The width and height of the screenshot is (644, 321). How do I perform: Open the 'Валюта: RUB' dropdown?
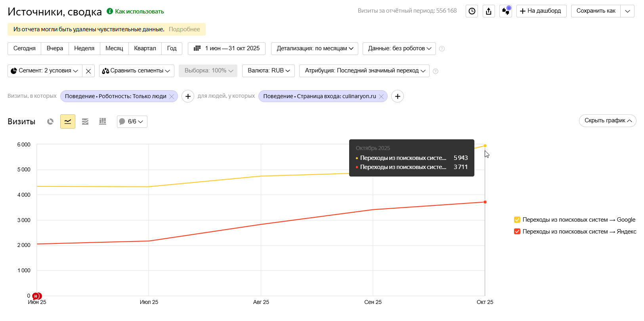point(268,70)
